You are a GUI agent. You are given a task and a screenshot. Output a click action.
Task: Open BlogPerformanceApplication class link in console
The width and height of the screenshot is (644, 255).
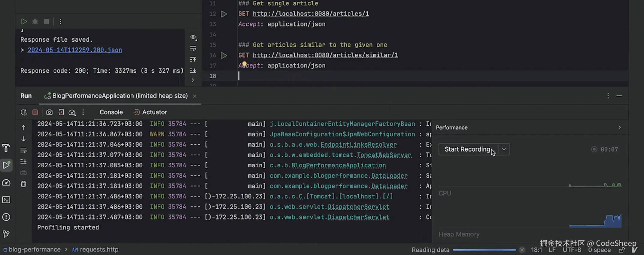[x=339, y=165]
